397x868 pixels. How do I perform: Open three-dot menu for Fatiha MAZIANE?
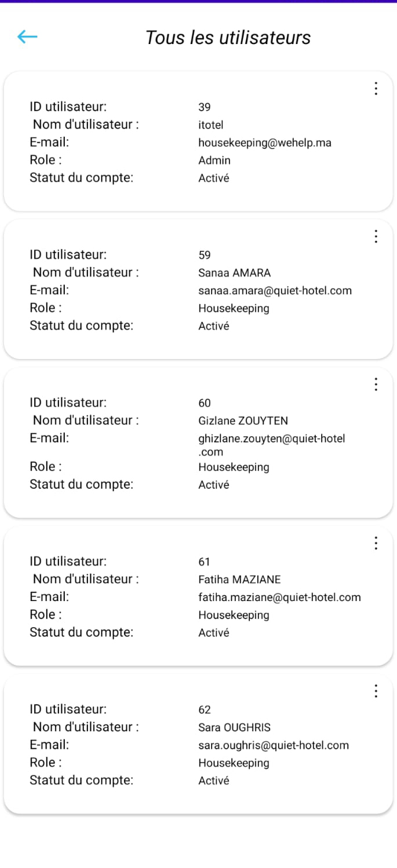click(376, 543)
